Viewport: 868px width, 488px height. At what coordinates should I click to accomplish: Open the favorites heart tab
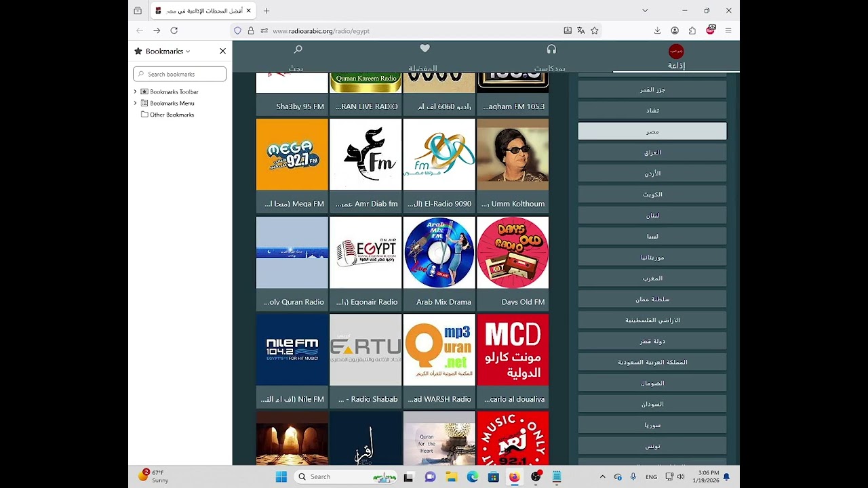[x=425, y=49]
